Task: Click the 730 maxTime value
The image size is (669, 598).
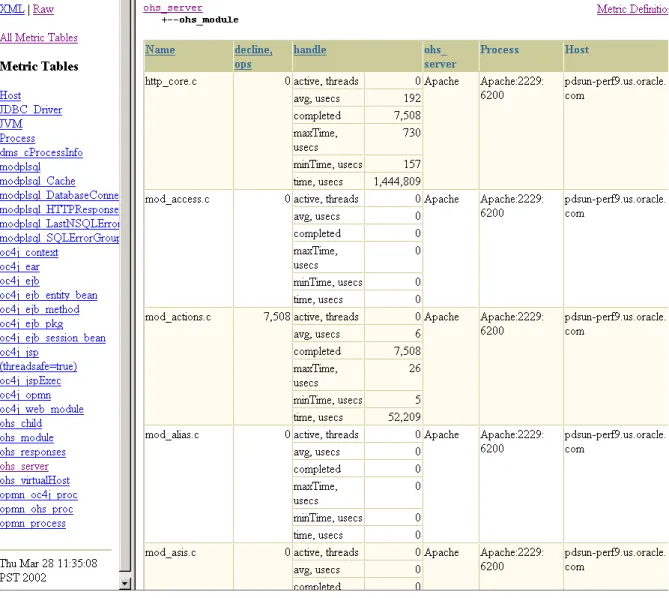Action: (x=412, y=133)
